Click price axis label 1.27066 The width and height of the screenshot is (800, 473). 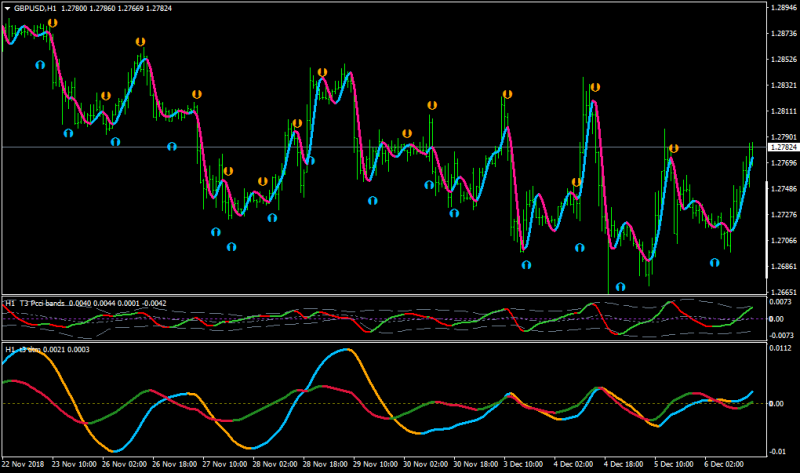[x=784, y=241]
